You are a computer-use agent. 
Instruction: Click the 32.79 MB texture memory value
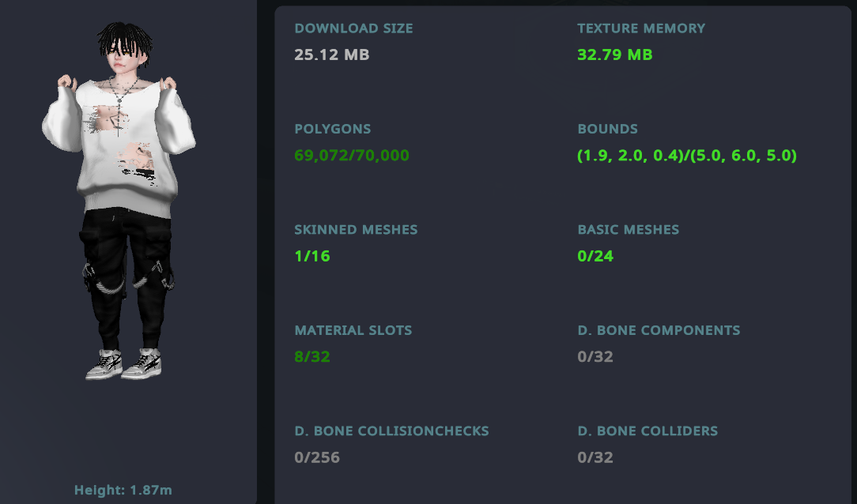pyautogui.click(x=615, y=55)
